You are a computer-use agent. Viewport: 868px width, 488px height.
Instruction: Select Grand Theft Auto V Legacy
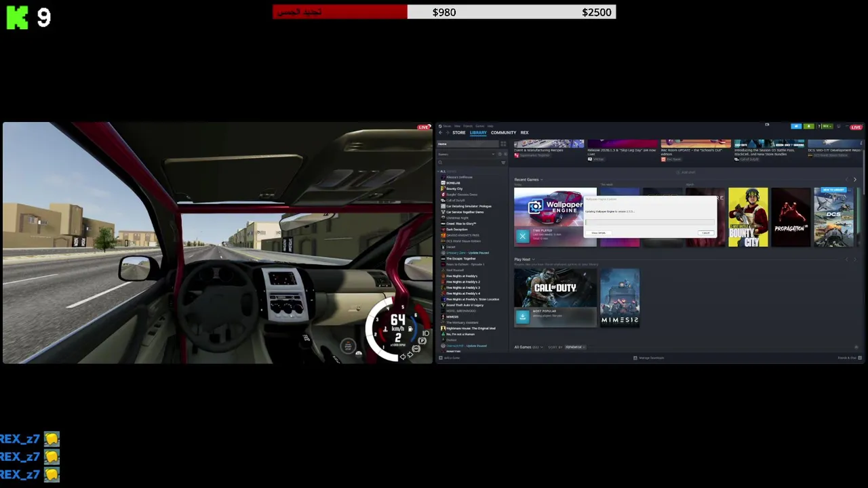pos(465,305)
